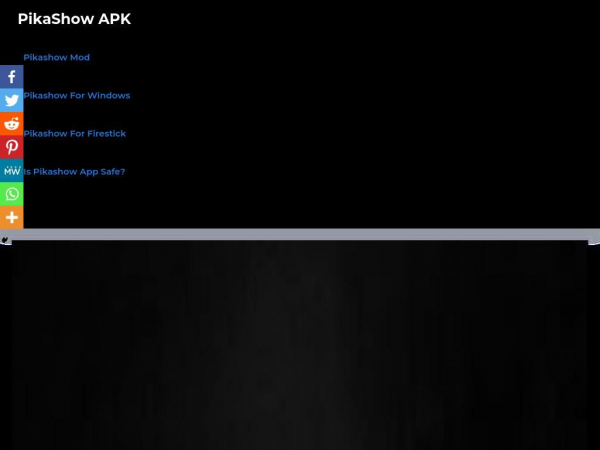The width and height of the screenshot is (600, 450).
Task: Pin the page on Pinterest
Action: tap(11, 147)
